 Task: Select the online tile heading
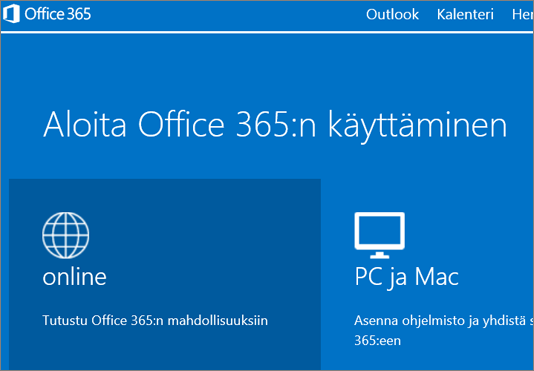pyautogui.click(x=74, y=277)
